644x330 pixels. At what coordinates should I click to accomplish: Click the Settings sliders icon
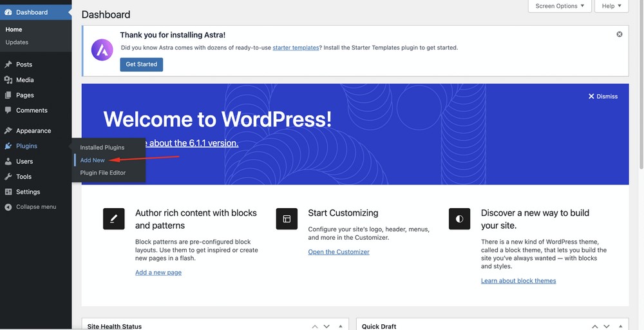(x=8, y=192)
